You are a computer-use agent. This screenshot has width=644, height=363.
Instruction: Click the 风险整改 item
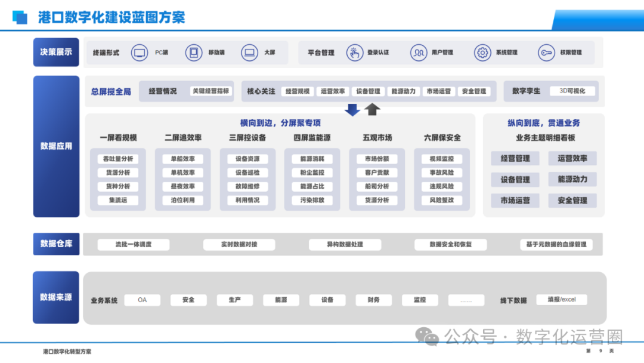(442, 200)
